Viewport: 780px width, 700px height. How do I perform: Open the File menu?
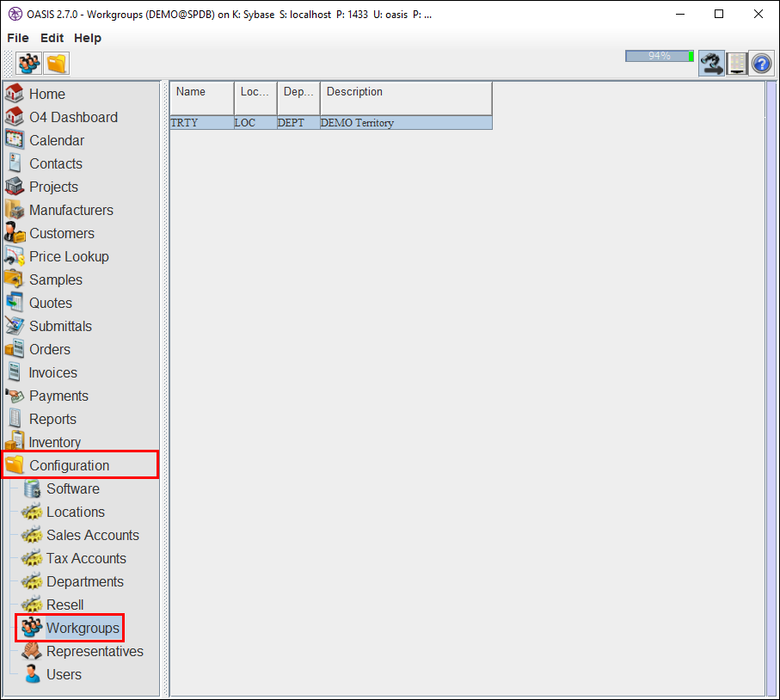pos(18,38)
